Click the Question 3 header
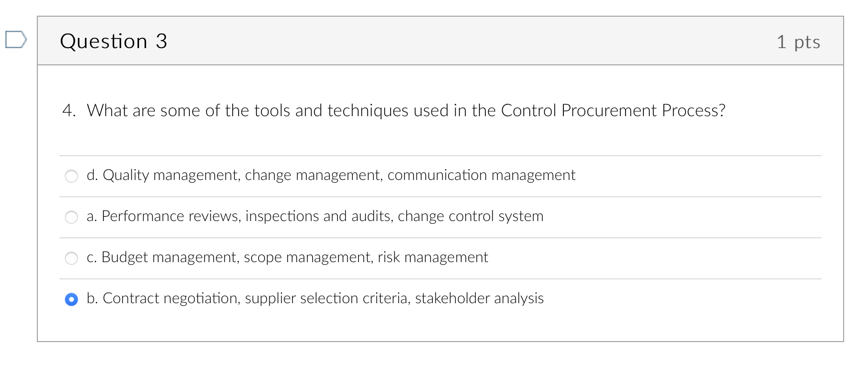Screen dimensions: 868x374 coord(114,41)
